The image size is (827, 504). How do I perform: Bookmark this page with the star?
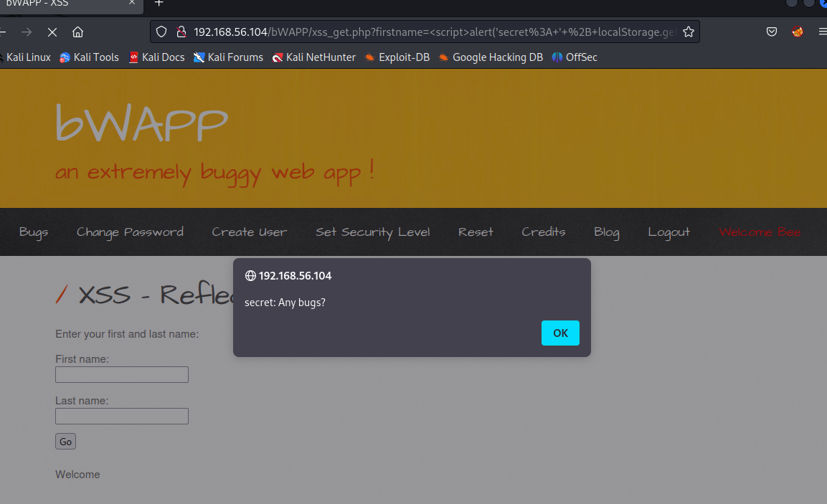pos(689,32)
